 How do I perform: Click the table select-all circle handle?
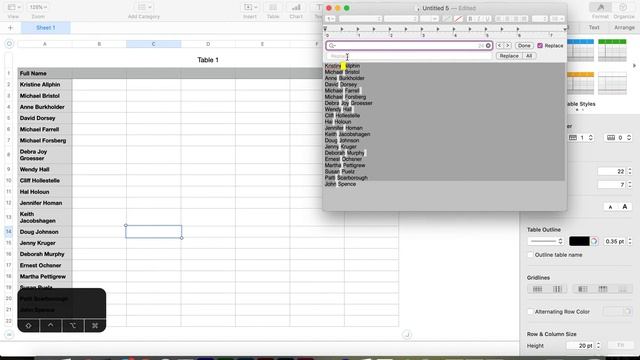tap(9, 44)
